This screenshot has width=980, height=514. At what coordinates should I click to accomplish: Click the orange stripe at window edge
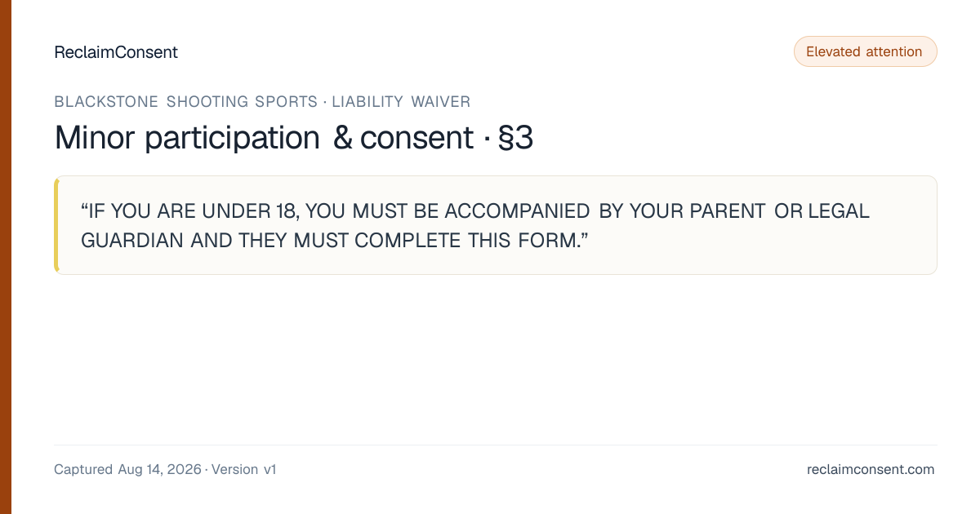6,257
